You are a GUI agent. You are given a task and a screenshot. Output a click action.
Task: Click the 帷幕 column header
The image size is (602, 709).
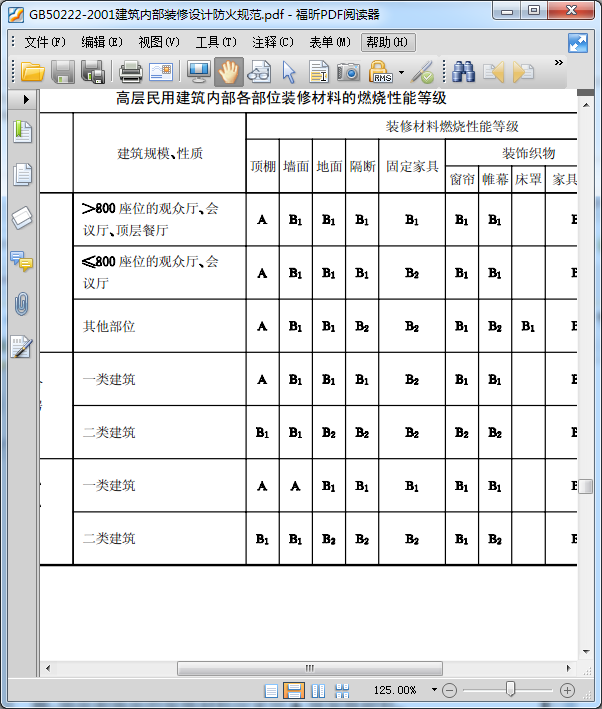tap(495, 180)
